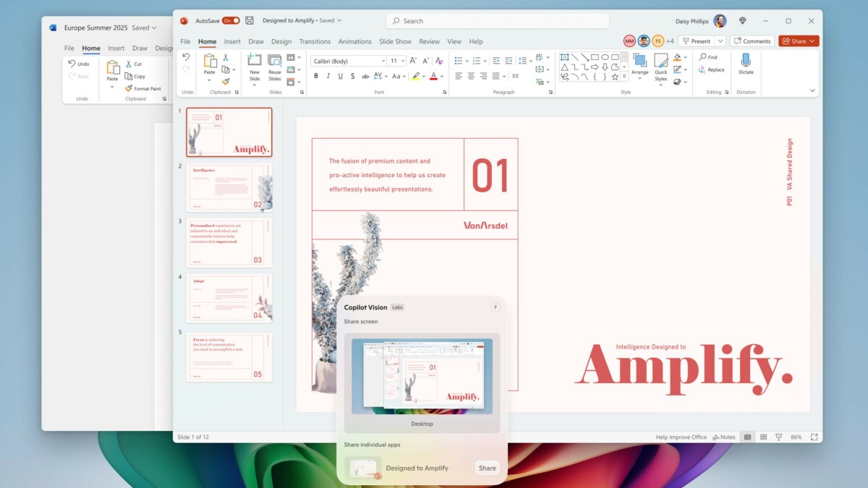
Task: Open the Comments pane
Action: pyautogui.click(x=752, y=41)
